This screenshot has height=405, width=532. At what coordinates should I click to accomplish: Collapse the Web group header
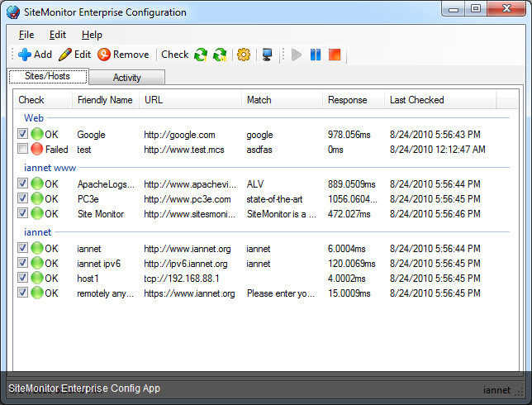point(34,118)
